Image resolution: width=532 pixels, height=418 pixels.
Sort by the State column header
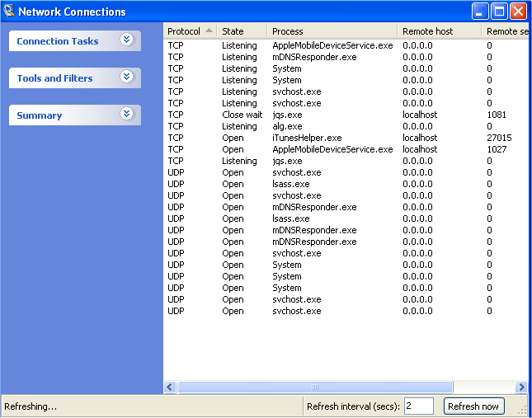pyautogui.click(x=242, y=31)
